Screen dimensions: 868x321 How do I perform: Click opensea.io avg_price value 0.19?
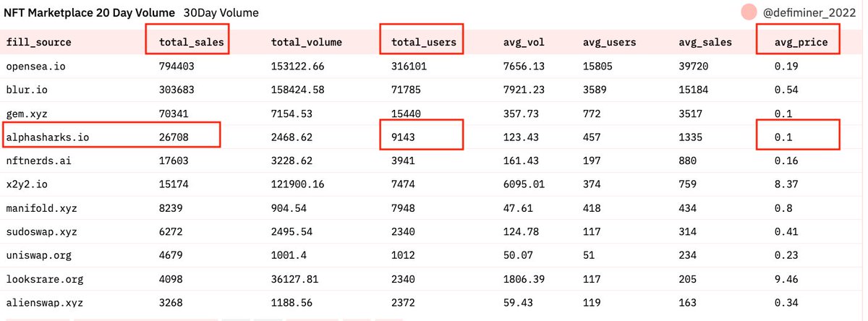tap(787, 67)
